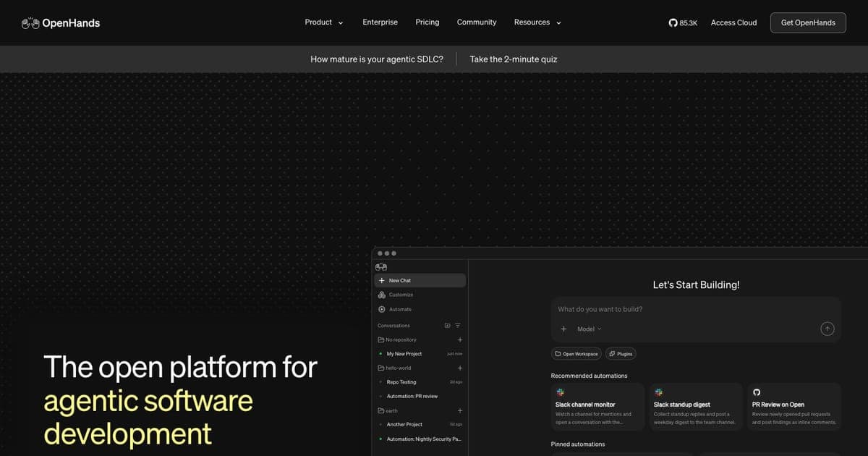Open the PR Review on Open card

coord(794,407)
